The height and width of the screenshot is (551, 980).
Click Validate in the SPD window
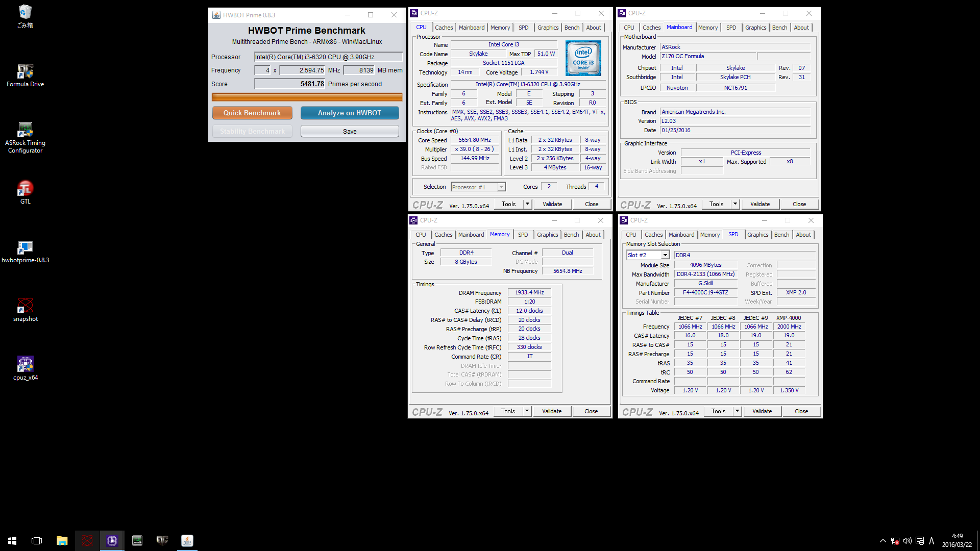click(762, 411)
